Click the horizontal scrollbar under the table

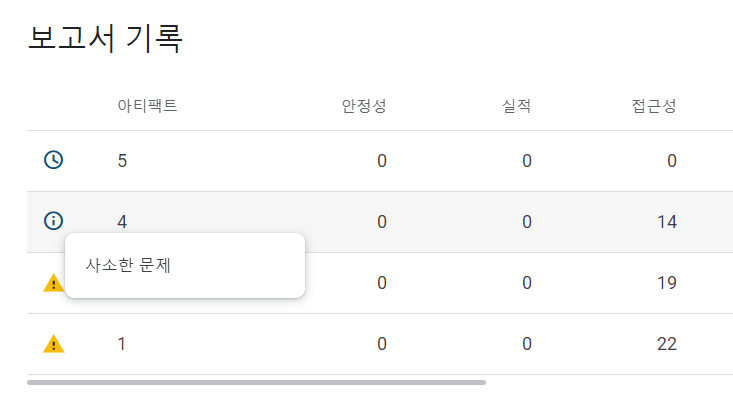[256, 382]
